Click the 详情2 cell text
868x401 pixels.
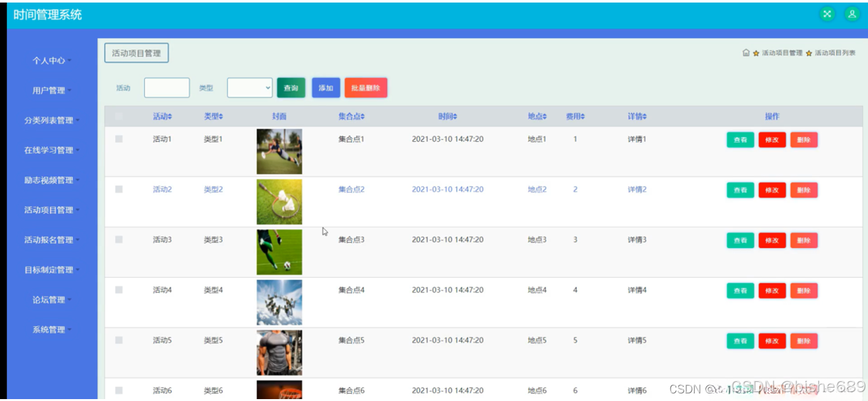[637, 189]
